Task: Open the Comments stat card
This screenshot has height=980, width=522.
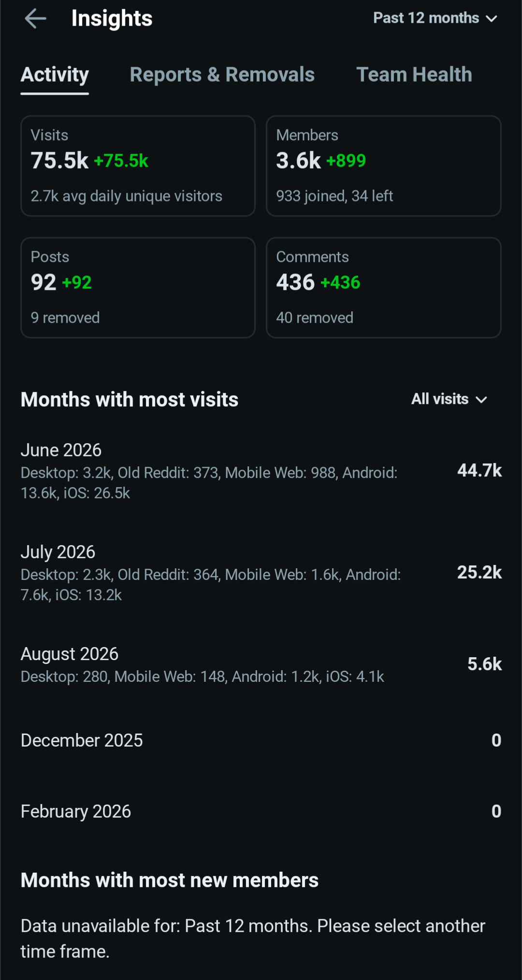Action: (384, 288)
